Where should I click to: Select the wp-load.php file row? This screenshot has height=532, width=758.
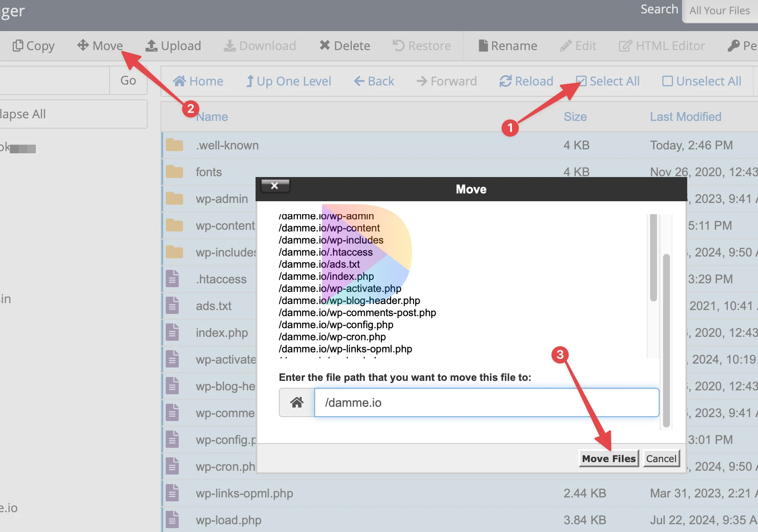(x=460, y=520)
